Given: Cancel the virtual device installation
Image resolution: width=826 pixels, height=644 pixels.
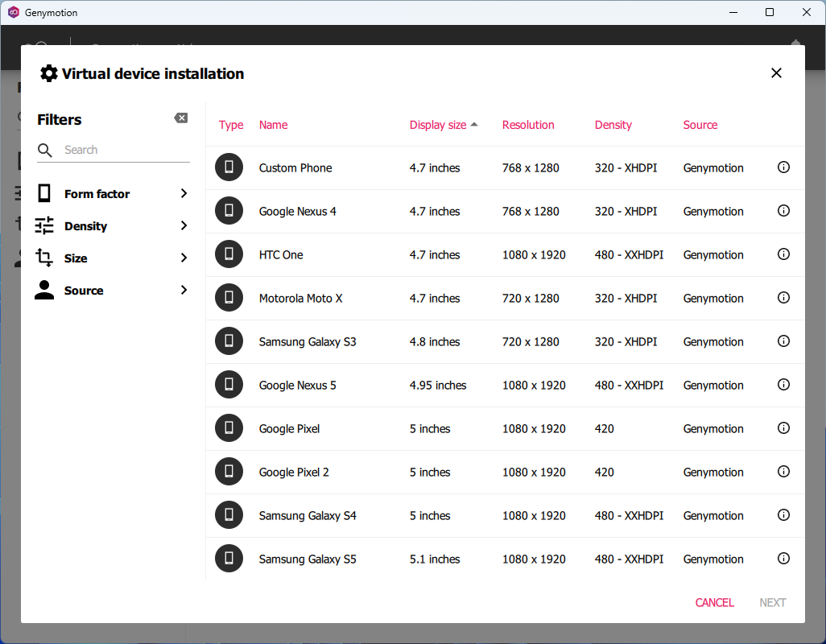Looking at the screenshot, I should (x=714, y=602).
